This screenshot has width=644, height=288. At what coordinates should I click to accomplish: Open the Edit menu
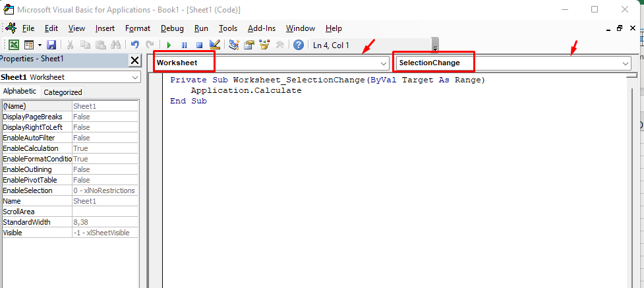tap(51, 28)
